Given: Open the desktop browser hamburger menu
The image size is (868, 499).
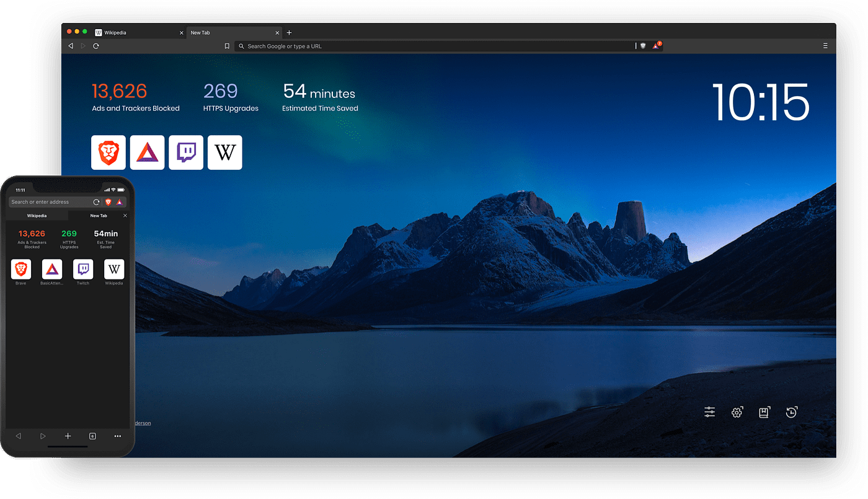Looking at the screenshot, I should tap(825, 46).
